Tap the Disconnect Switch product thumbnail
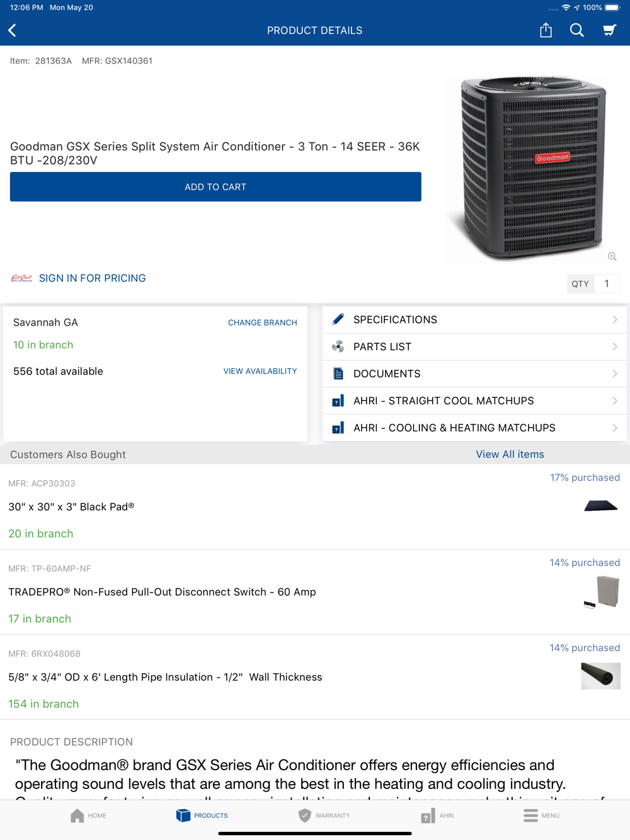Screen dimensions: 630x840 point(602,591)
